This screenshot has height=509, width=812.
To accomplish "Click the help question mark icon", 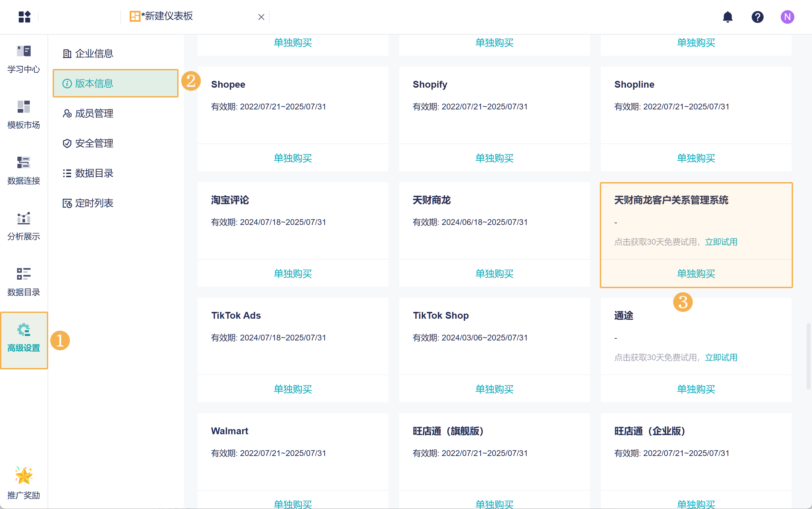I will pos(757,17).
